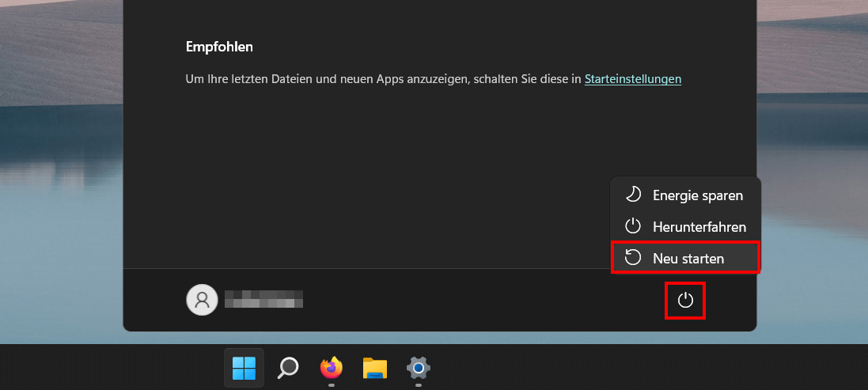Click the power button in Start menu
Image resolution: width=868 pixels, height=390 pixels.
(x=685, y=301)
